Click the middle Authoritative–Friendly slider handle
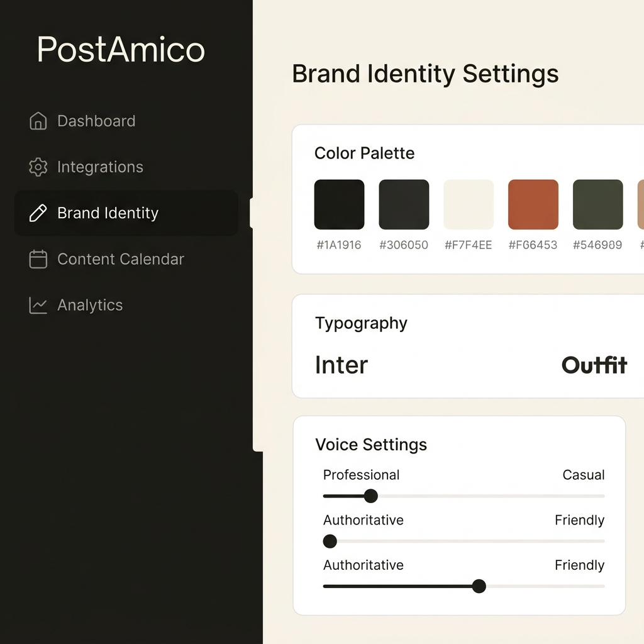The height and width of the screenshot is (644, 644). click(x=330, y=541)
